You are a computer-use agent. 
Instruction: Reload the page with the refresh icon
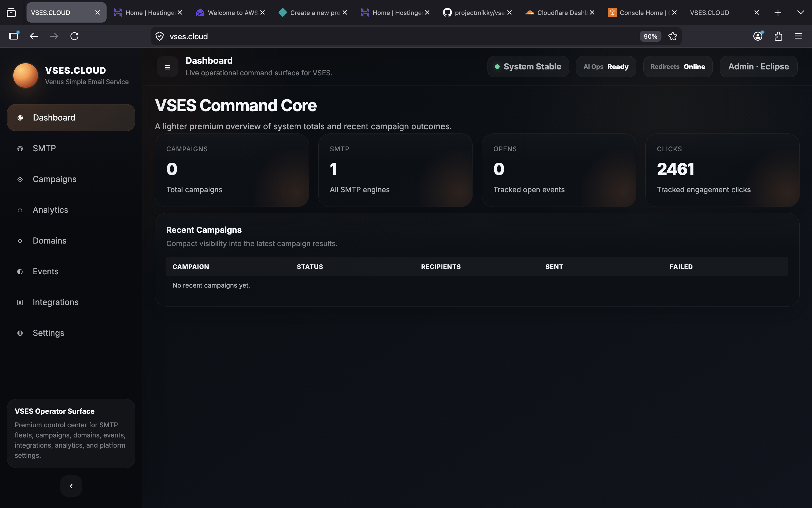click(74, 36)
